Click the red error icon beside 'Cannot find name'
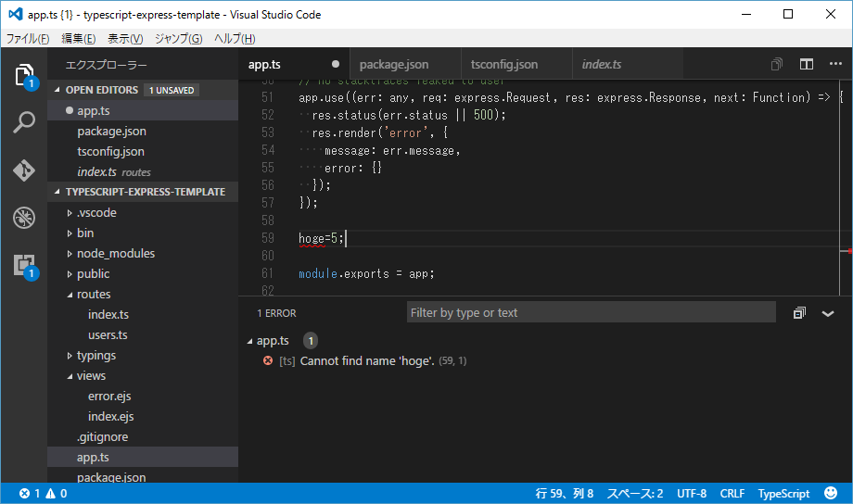This screenshot has width=853, height=504. 268,360
